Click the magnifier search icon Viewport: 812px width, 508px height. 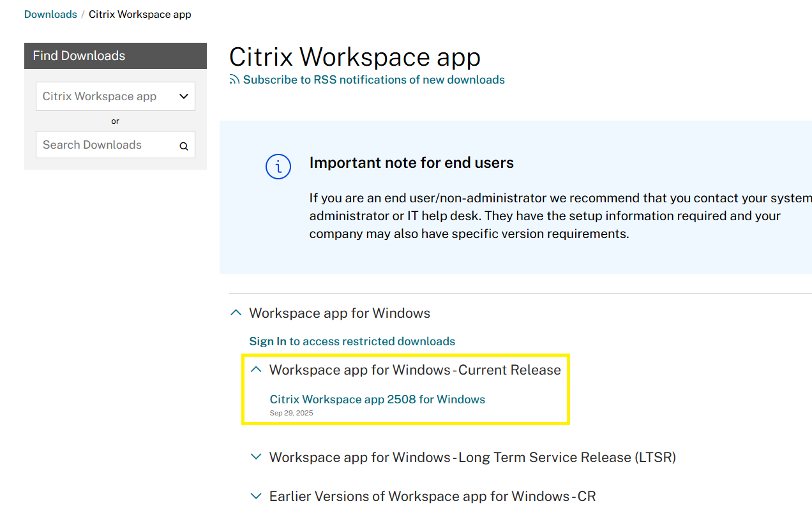(184, 146)
